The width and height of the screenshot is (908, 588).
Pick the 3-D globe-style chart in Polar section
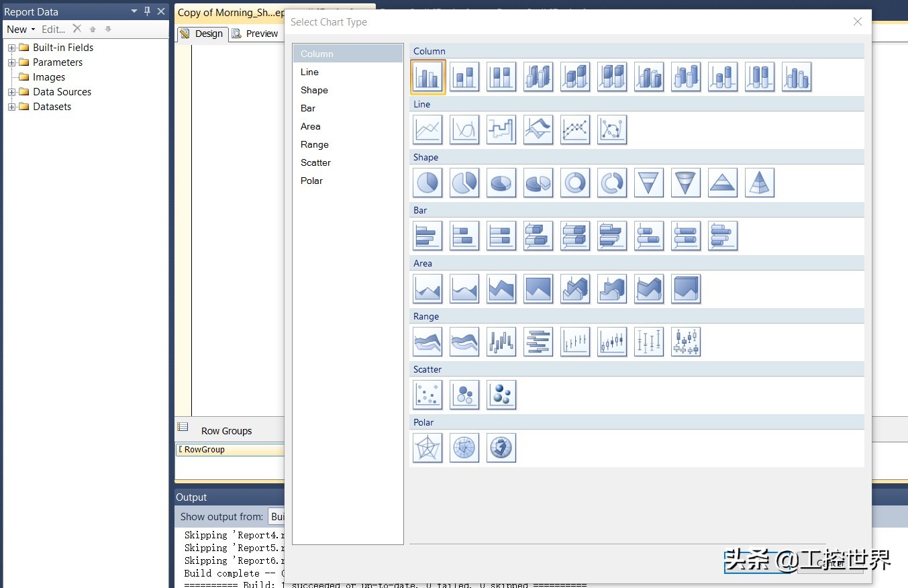pos(501,448)
